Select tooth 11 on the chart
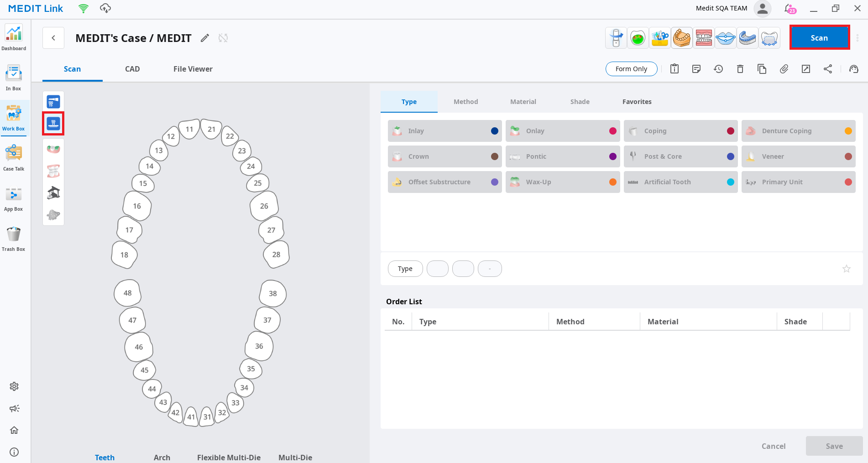This screenshot has height=463, width=868. point(189,130)
